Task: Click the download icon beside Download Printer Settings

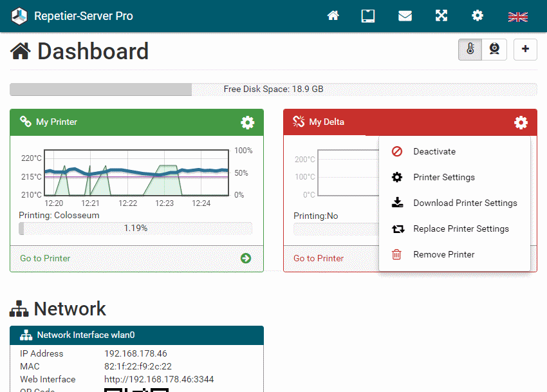Action: [x=397, y=203]
